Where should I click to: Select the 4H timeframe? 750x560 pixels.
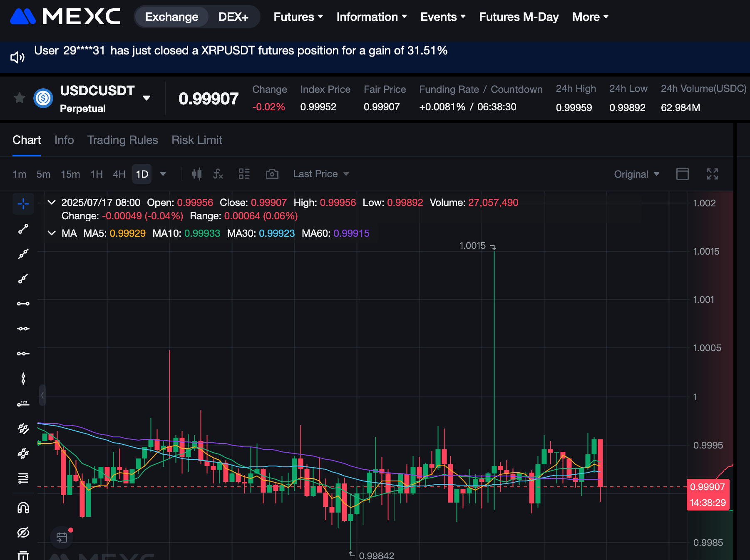[119, 174]
